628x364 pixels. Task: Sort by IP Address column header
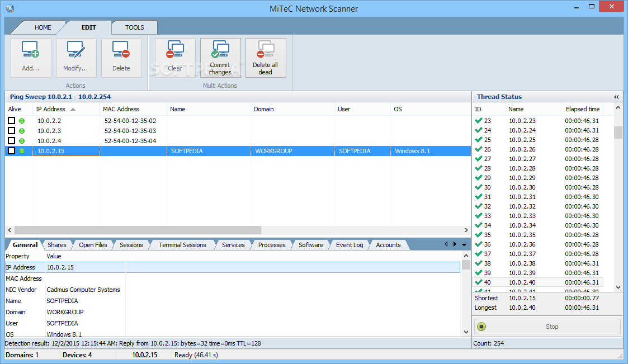66,109
